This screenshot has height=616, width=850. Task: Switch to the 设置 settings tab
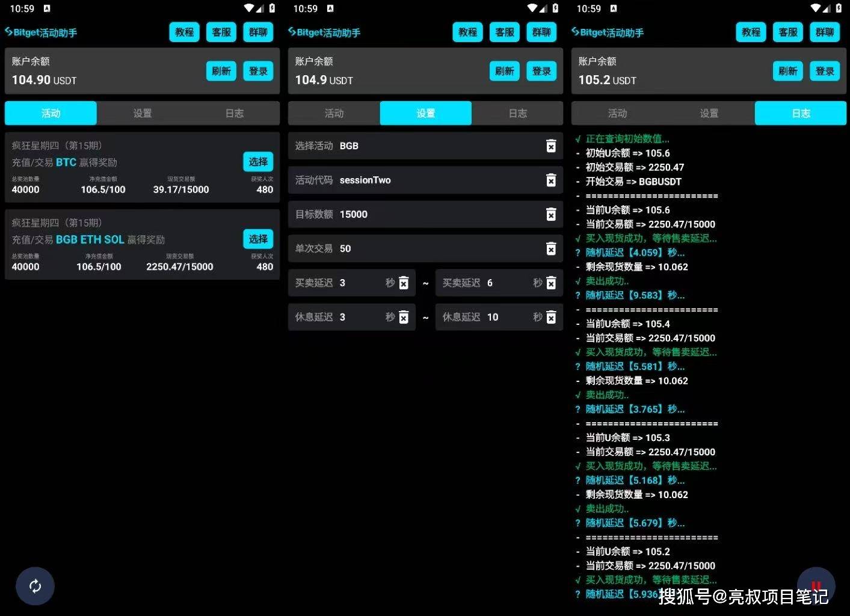[425, 113]
